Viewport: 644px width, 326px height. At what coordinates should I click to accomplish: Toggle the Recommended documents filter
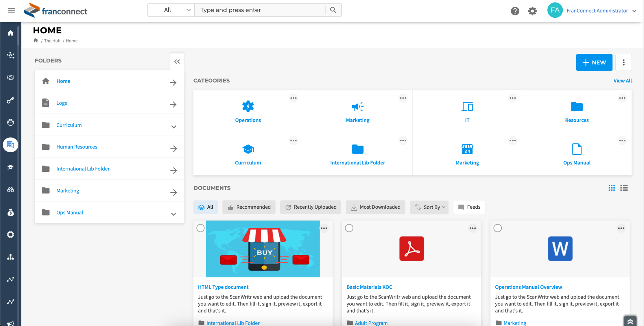(x=250, y=207)
